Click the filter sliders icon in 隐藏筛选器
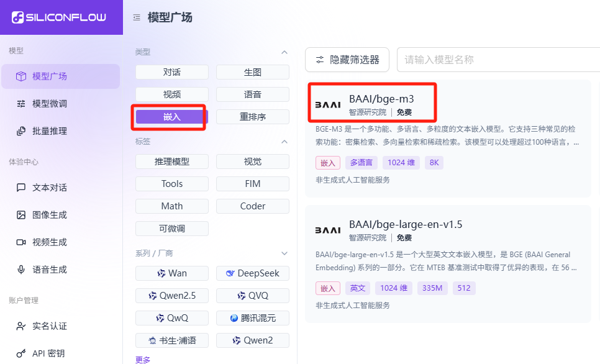 click(x=319, y=60)
